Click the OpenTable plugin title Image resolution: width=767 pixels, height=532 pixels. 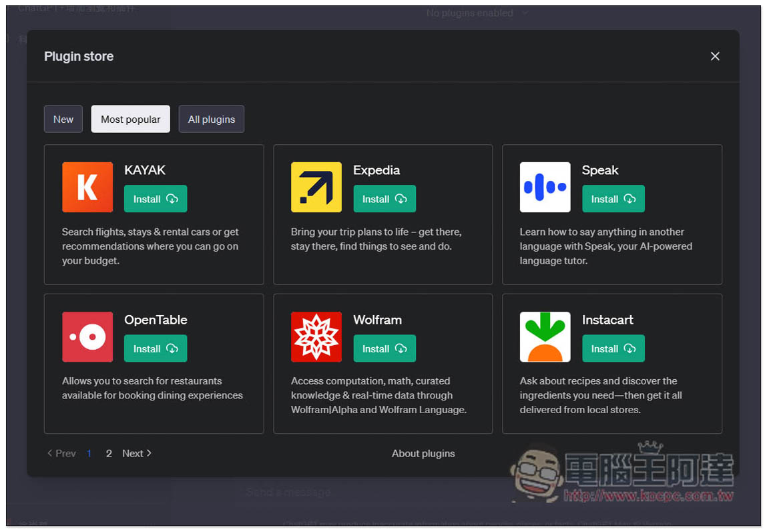click(x=156, y=320)
